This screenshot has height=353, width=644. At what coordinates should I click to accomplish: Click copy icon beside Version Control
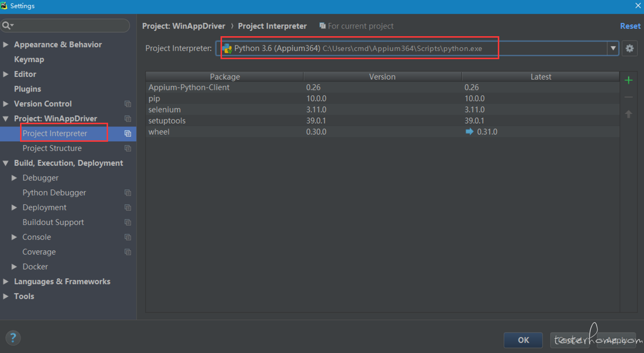[x=128, y=104]
